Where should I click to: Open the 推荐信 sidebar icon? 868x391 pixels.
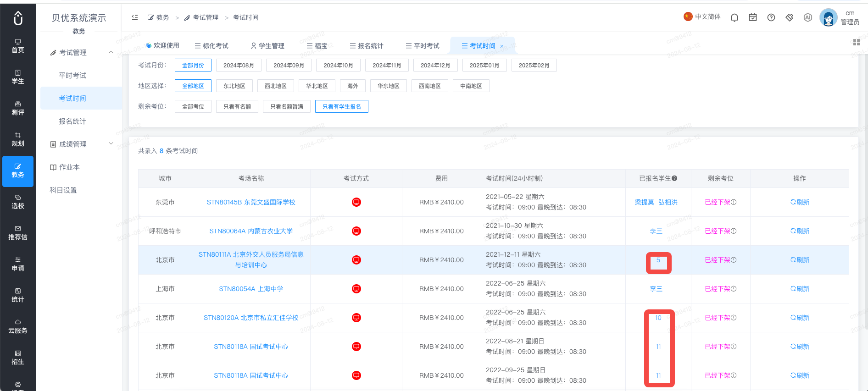click(x=18, y=233)
